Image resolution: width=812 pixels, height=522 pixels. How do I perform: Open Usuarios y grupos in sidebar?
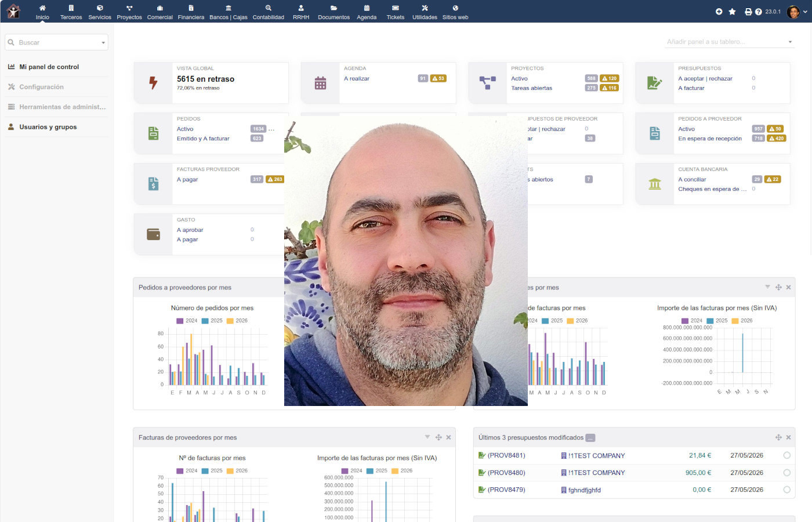[48, 127]
